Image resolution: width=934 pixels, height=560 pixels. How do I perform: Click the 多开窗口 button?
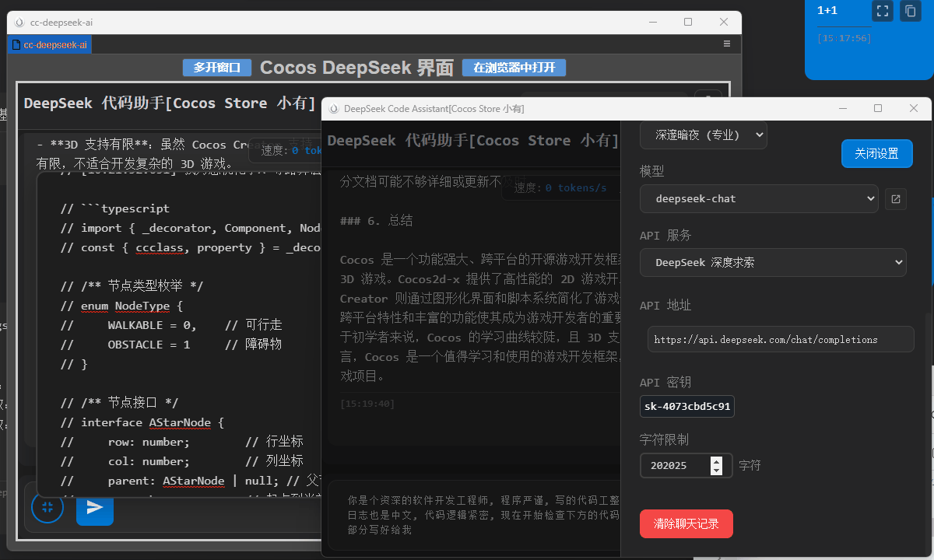point(217,68)
